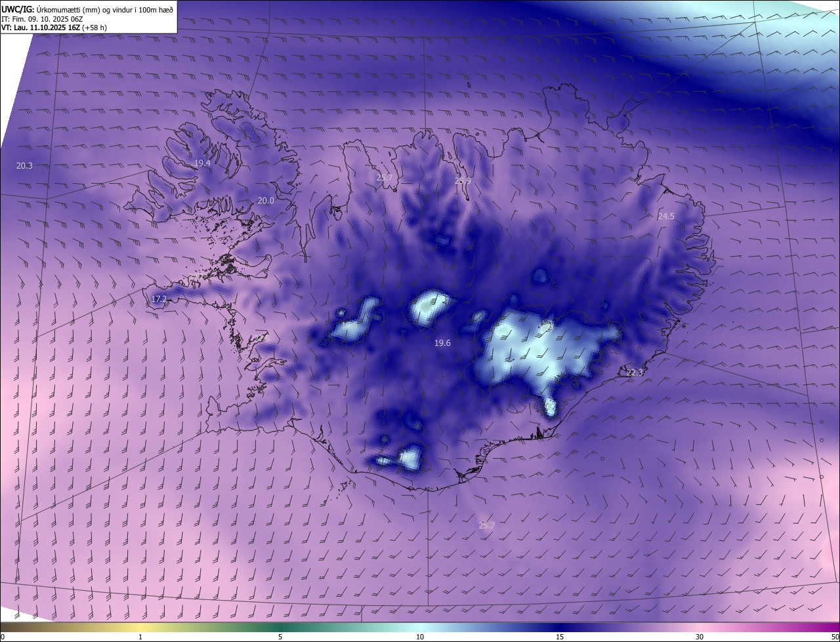Click the 25.9 value label on the map
Viewport: 840px width, 642px height.
point(463,181)
